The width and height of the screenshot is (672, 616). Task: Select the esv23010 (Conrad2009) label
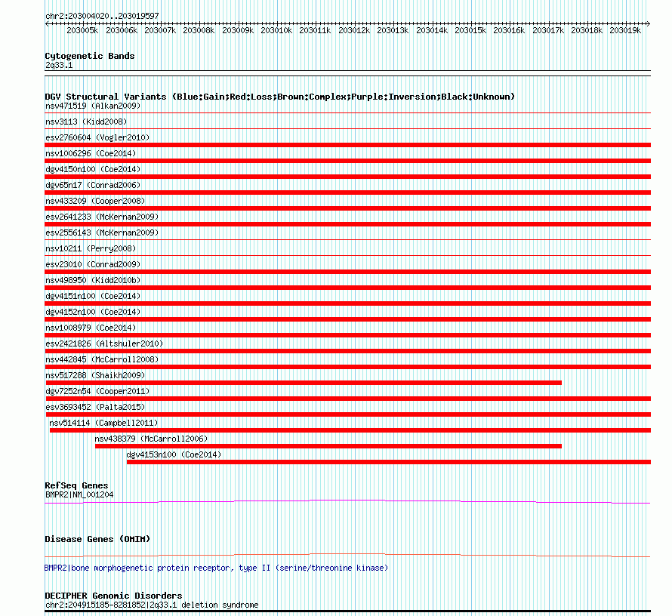(93, 264)
